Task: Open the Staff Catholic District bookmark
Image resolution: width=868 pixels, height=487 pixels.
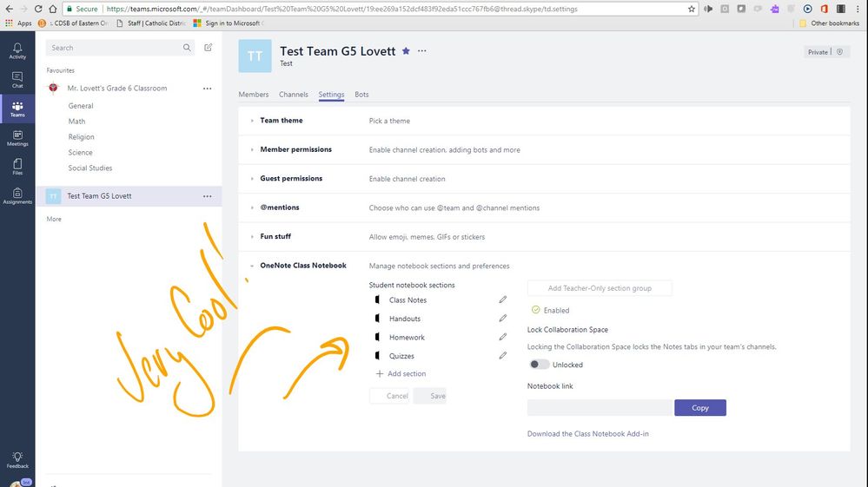Action: (150, 23)
